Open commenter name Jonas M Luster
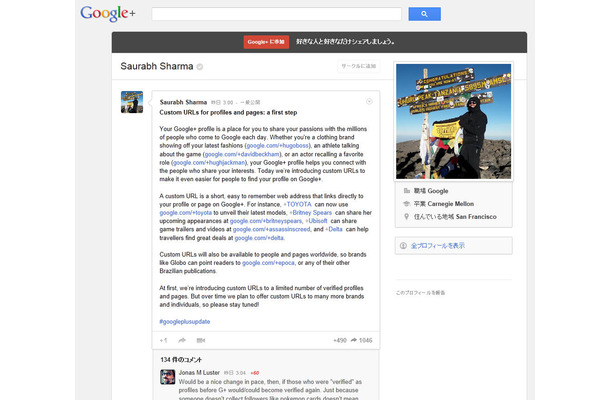610x400 pixels. [199, 373]
